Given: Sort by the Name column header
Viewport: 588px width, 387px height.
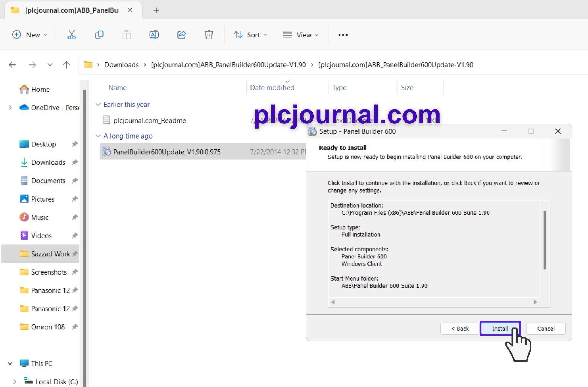Looking at the screenshot, I should pos(117,88).
